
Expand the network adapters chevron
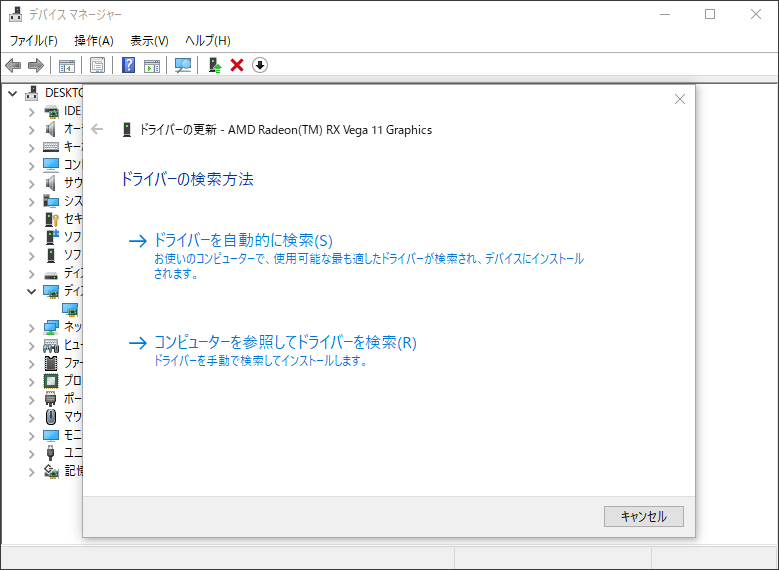[x=31, y=327]
